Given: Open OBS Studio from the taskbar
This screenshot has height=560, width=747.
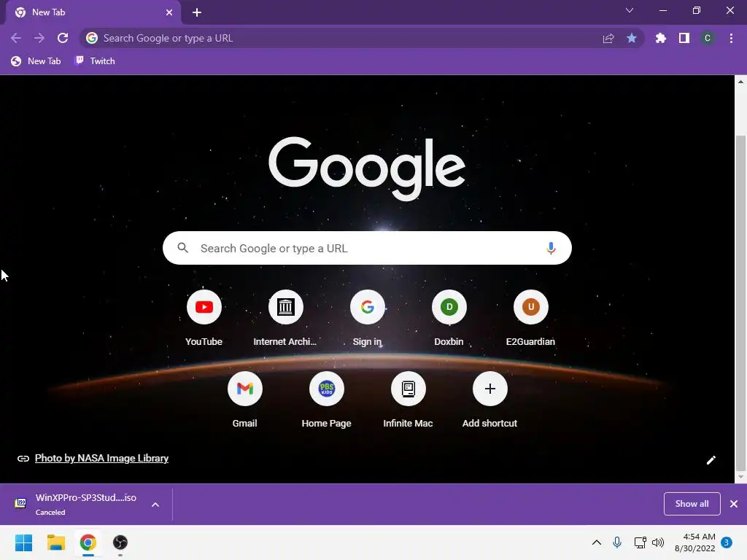Looking at the screenshot, I should point(120,542).
